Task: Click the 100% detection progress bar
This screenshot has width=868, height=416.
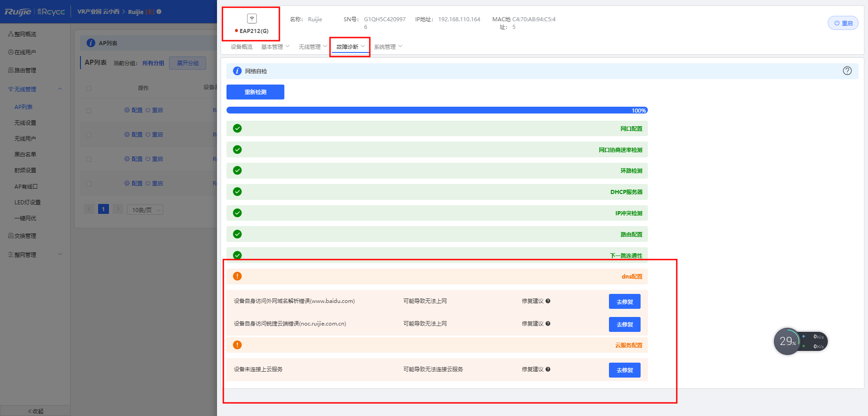Action: click(x=437, y=110)
